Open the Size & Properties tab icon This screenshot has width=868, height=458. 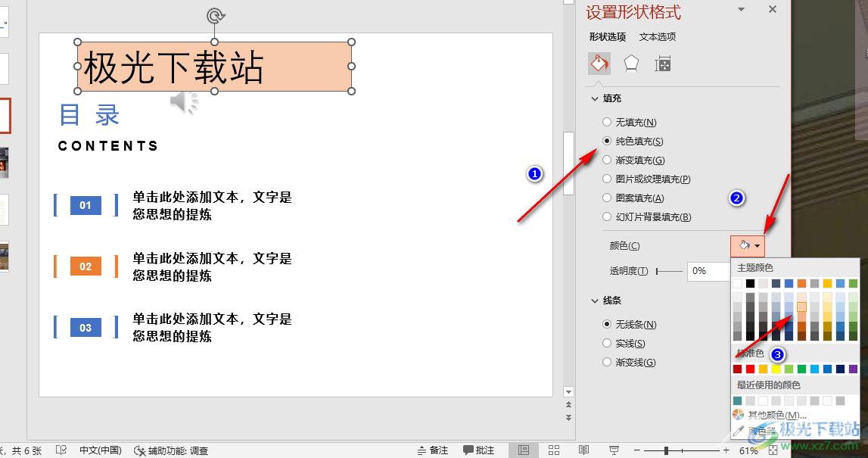pyautogui.click(x=663, y=64)
